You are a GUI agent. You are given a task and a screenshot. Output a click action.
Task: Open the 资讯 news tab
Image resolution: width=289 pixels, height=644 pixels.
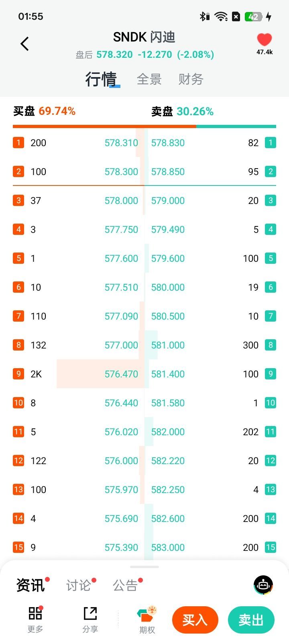coord(30,585)
